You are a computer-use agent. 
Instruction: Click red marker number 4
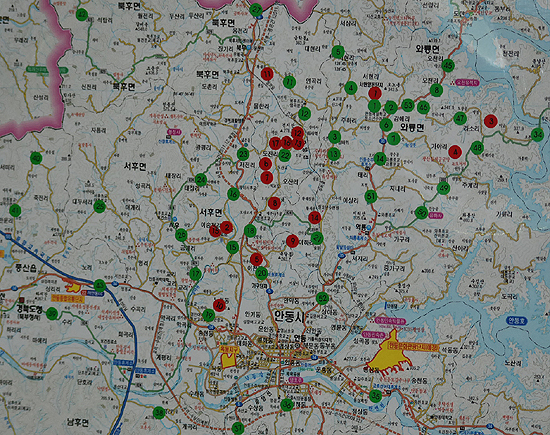pos(455,152)
